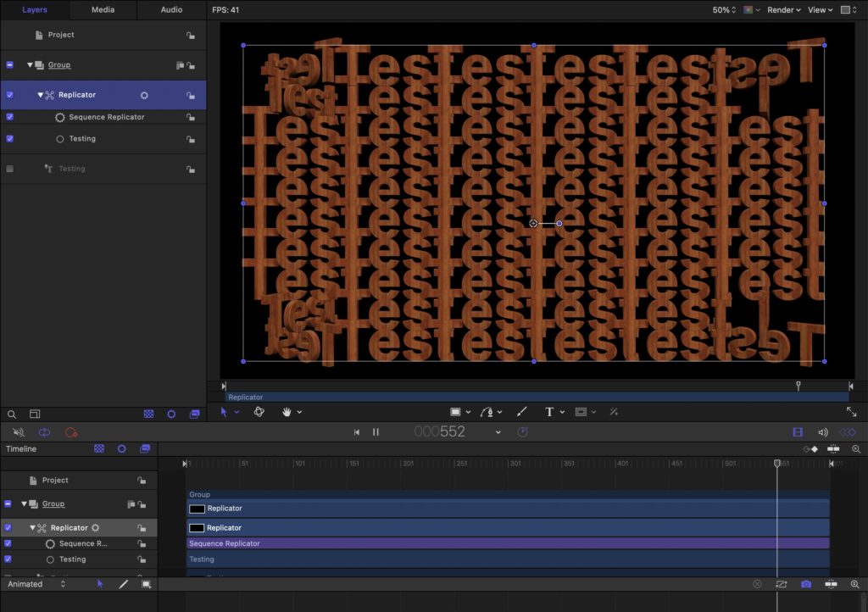Image resolution: width=868 pixels, height=612 pixels.
Task: Select the Paint Stroke tool
Action: click(x=521, y=412)
